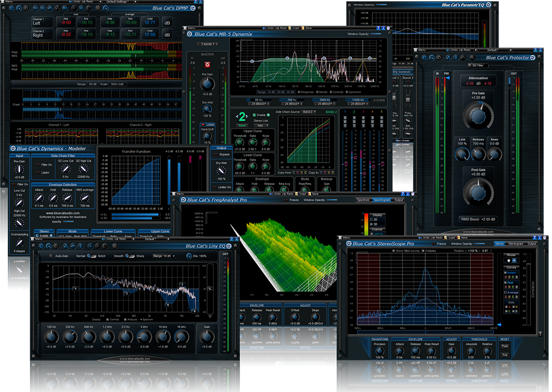Viewport: 552px width, 392px height.
Task: Click the Pre Gain knob in Protector
Action: 478,116
